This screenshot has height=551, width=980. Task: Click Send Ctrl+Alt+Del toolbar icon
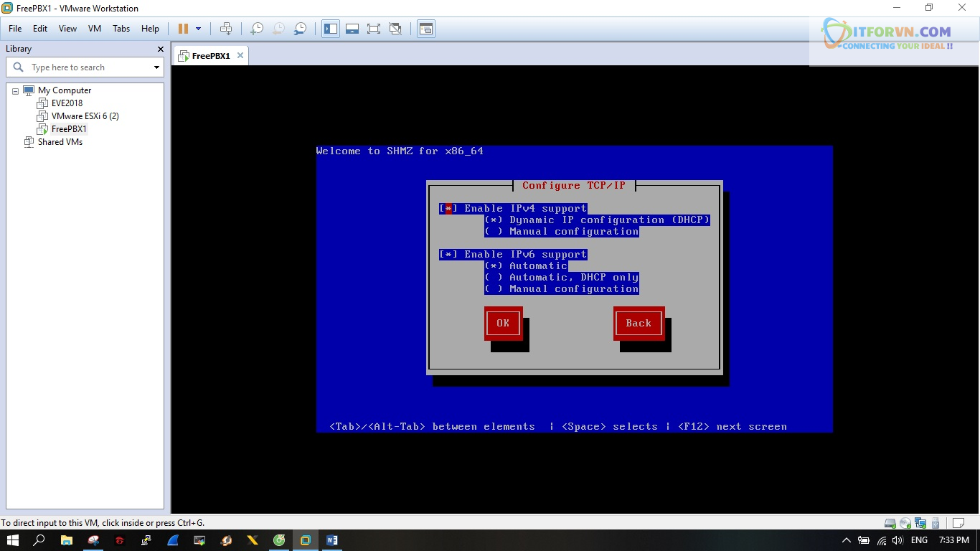click(x=226, y=29)
